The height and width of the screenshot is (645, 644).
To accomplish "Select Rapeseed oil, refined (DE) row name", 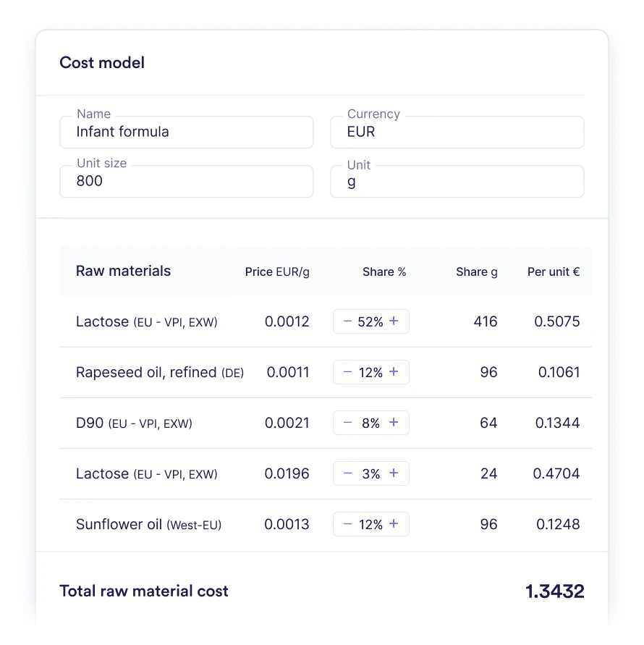I will pos(160,372).
